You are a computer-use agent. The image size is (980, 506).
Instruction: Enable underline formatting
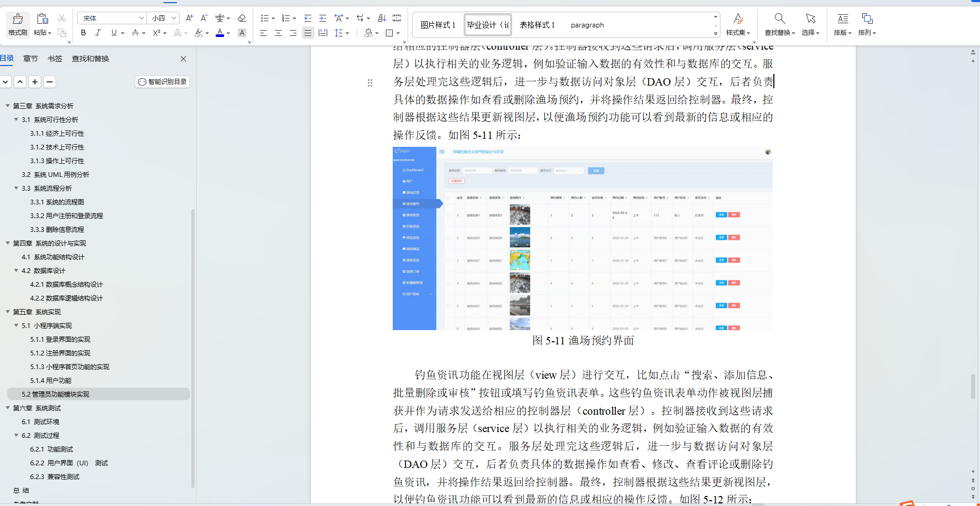[113, 33]
